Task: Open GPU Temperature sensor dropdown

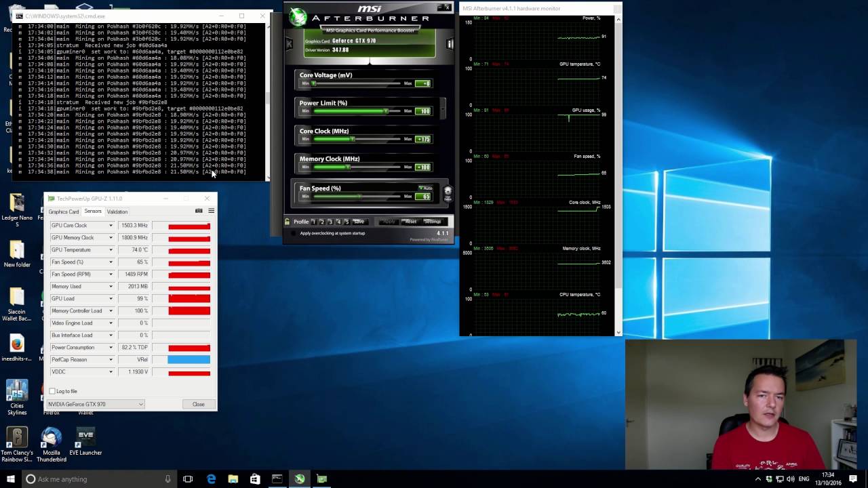Action: tap(111, 250)
